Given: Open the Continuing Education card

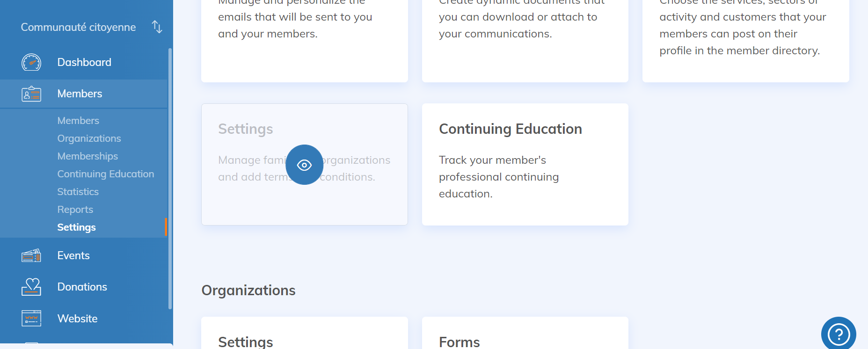Looking at the screenshot, I should (x=525, y=164).
